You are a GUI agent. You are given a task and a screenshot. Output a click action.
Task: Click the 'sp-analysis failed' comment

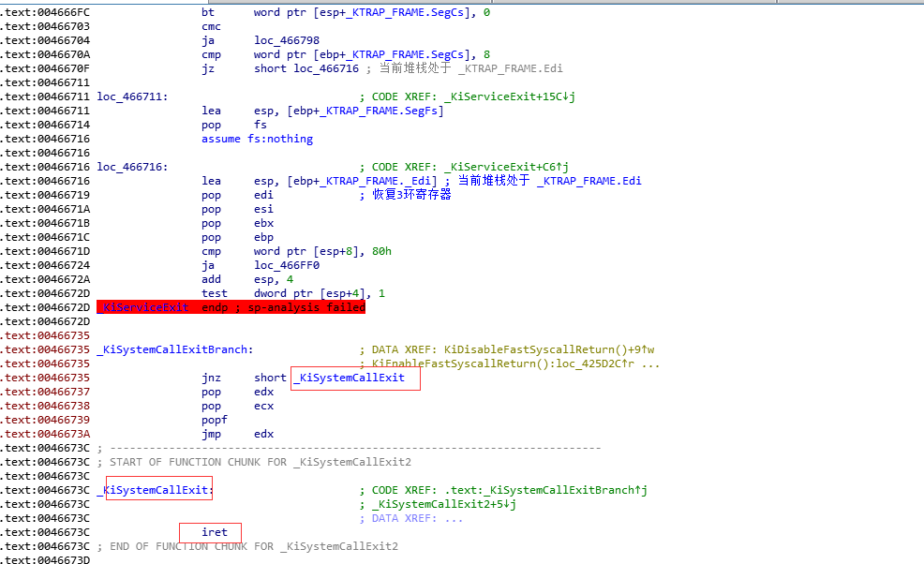[306, 307]
